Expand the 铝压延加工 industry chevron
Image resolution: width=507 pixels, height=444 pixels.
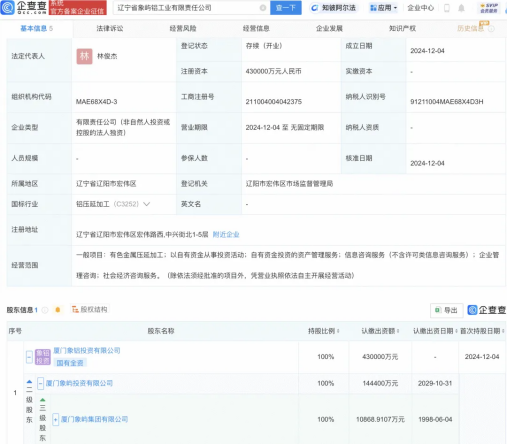tap(146, 204)
